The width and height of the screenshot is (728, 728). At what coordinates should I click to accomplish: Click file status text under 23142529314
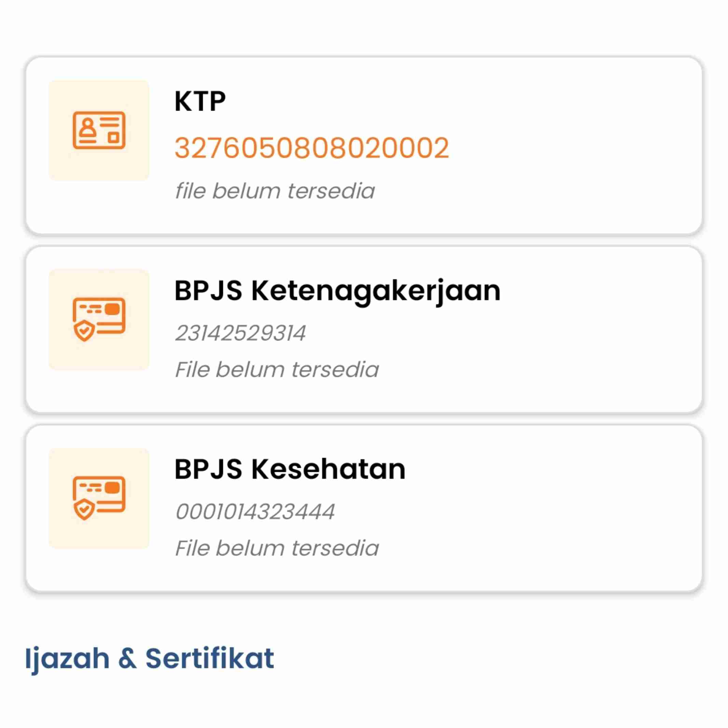pyautogui.click(x=277, y=369)
